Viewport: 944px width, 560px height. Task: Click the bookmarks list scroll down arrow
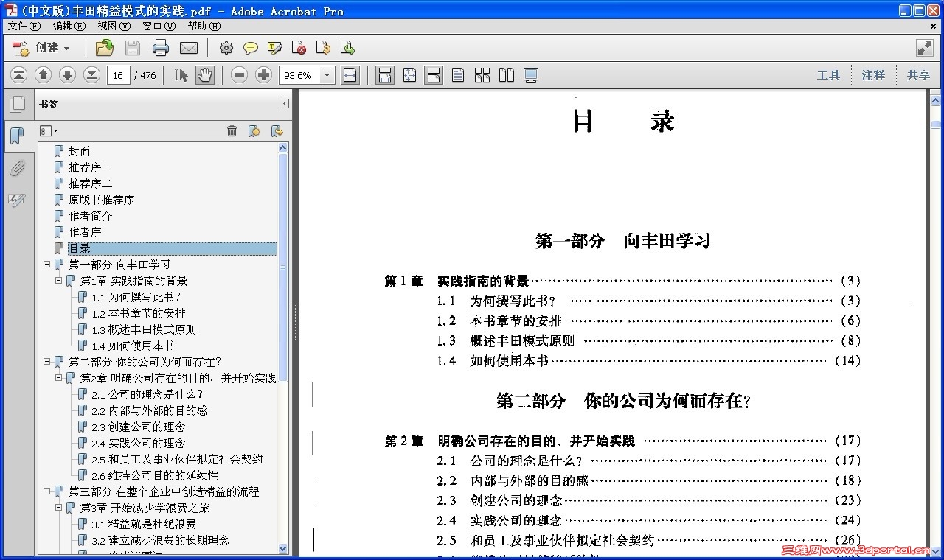click(283, 548)
